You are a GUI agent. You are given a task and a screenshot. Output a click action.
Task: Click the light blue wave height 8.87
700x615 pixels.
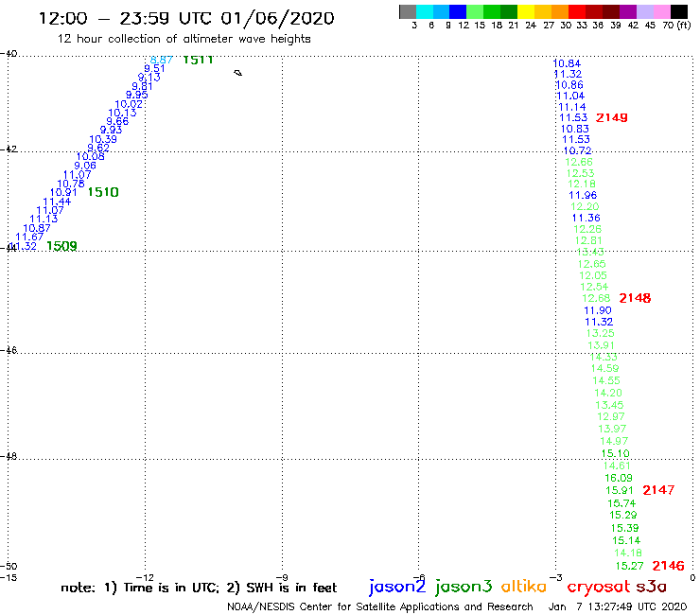tap(161, 60)
